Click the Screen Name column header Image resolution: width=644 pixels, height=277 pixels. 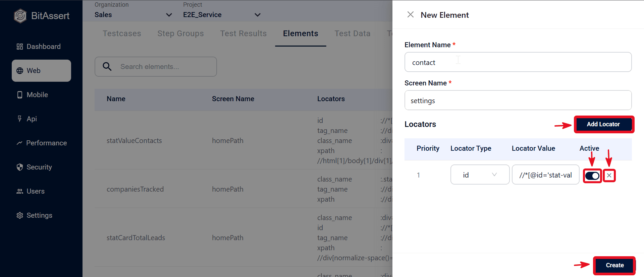point(233,99)
